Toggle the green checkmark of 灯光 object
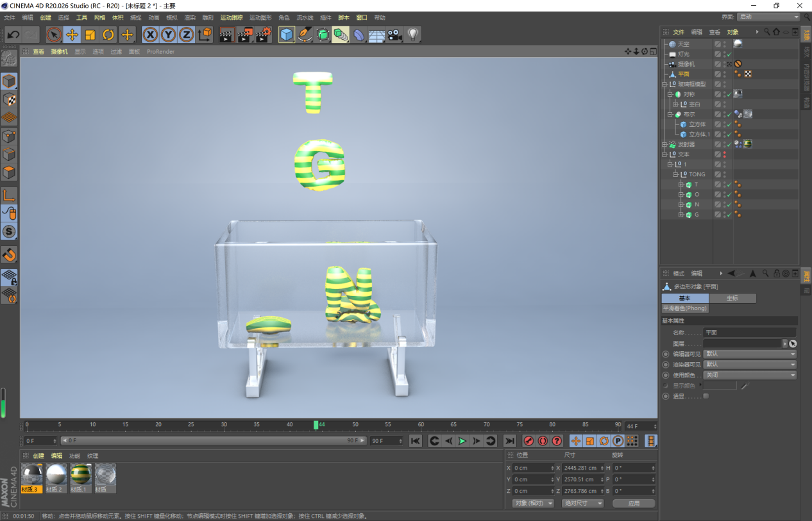812x521 pixels. (x=729, y=54)
